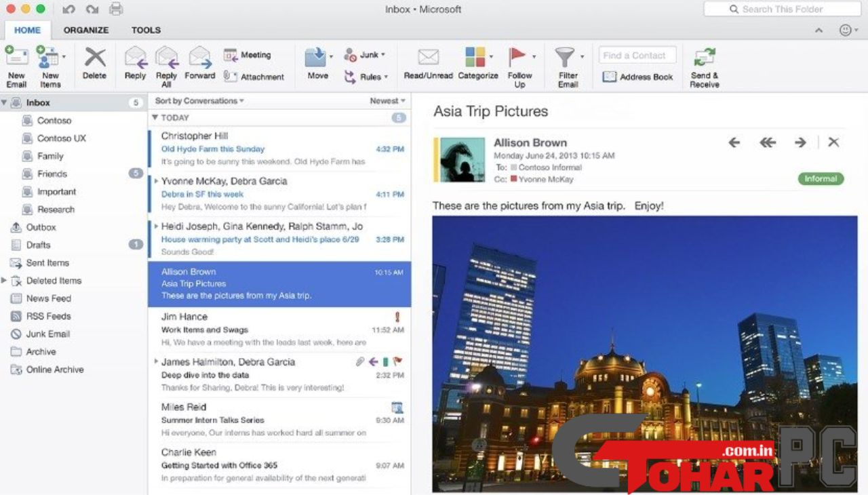
Task: Click the Tokyo night photo attachment
Action: click(x=644, y=354)
